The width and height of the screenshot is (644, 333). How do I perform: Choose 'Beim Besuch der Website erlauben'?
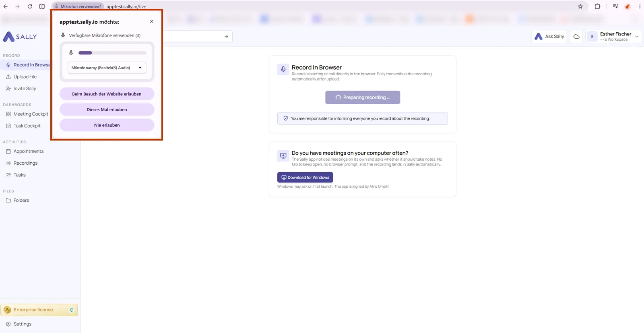(x=107, y=94)
